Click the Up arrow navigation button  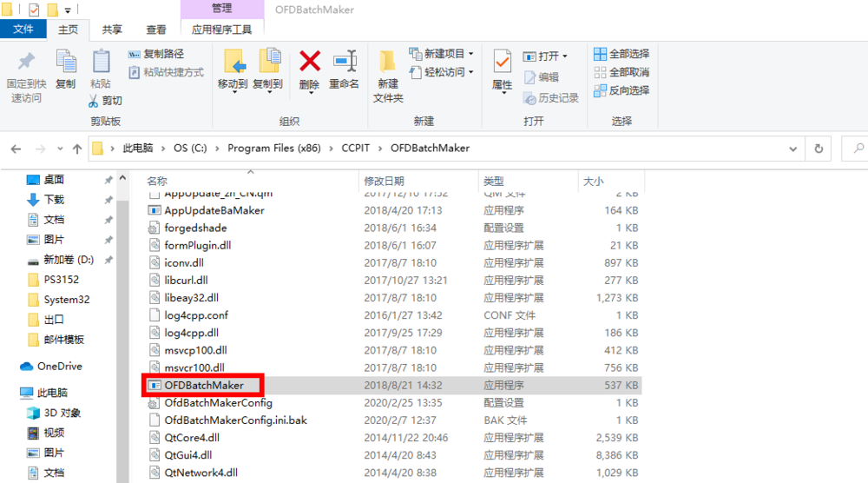(x=76, y=149)
